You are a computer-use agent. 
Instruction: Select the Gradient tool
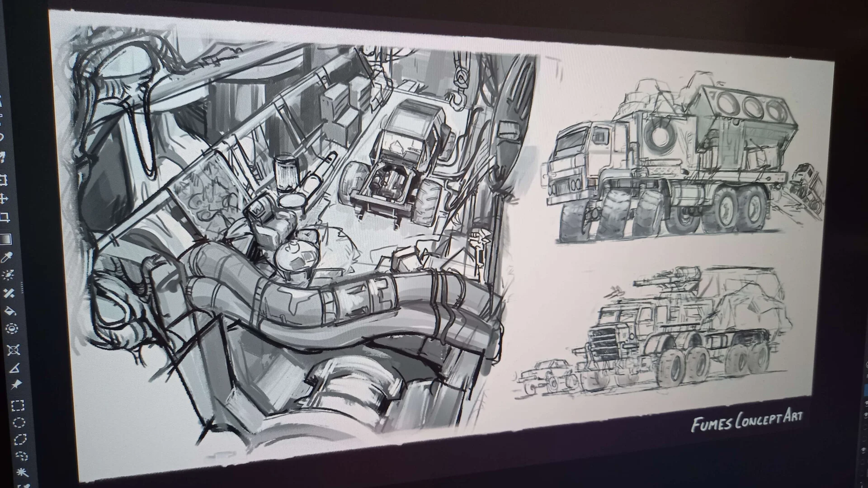(6, 239)
